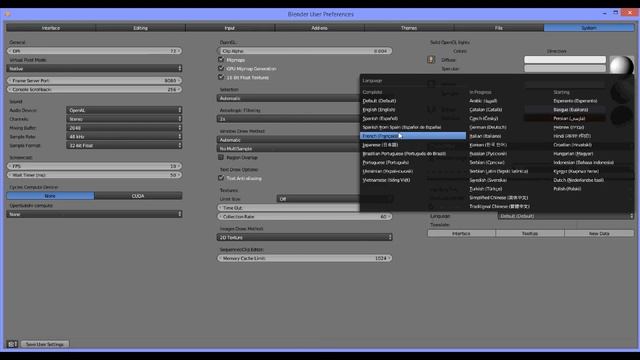Choose Simplified Chinese language option
Image resolution: width=640 pixels, height=360 pixels.
[x=508, y=198]
